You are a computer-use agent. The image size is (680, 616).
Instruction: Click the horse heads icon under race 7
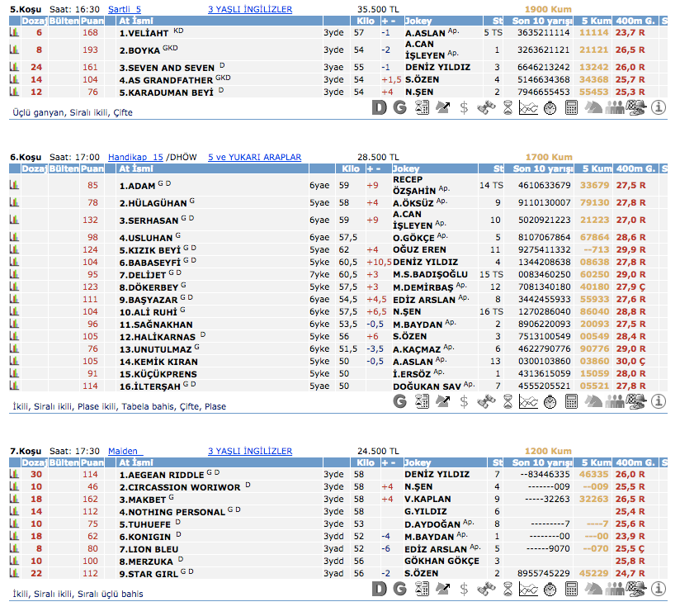[593, 589]
